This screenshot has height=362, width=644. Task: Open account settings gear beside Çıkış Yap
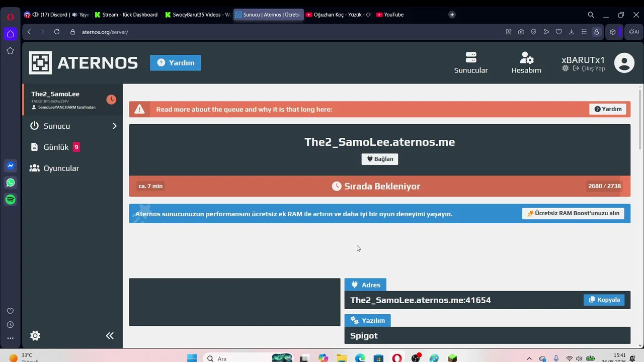(x=566, y=68)
